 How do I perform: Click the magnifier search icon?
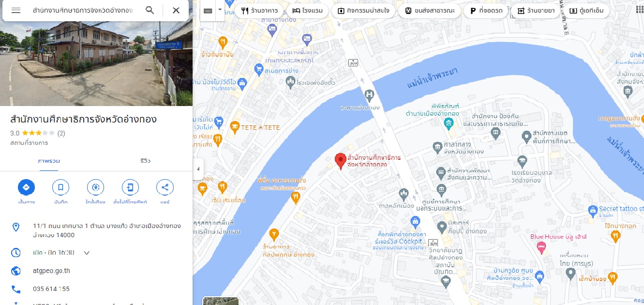[x=150, y=10]
